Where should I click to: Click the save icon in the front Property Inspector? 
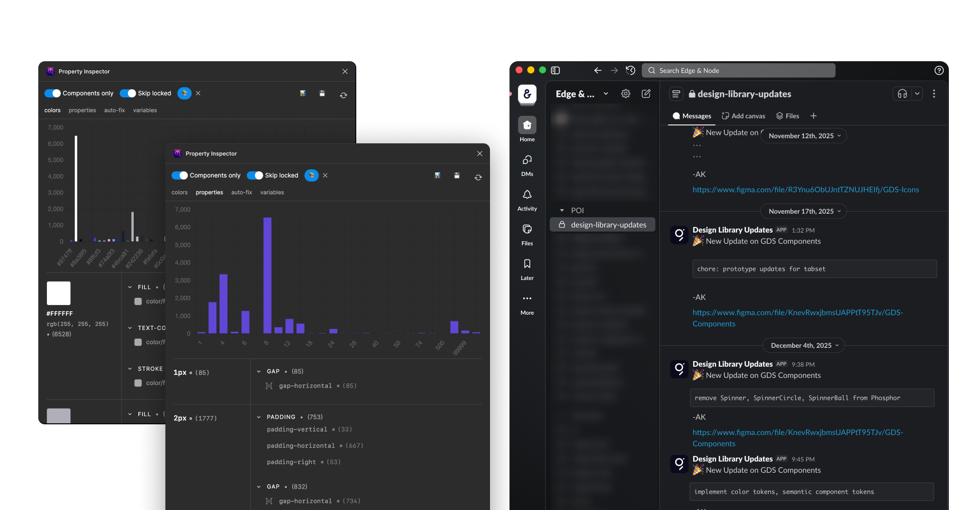pos(457,175)
